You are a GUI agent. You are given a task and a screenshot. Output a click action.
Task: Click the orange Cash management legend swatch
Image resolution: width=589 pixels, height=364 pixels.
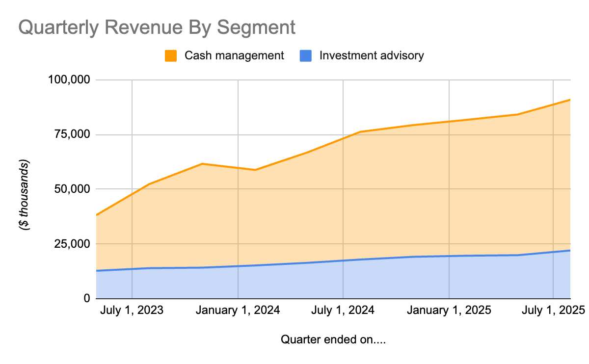click(x=170, y=55)
